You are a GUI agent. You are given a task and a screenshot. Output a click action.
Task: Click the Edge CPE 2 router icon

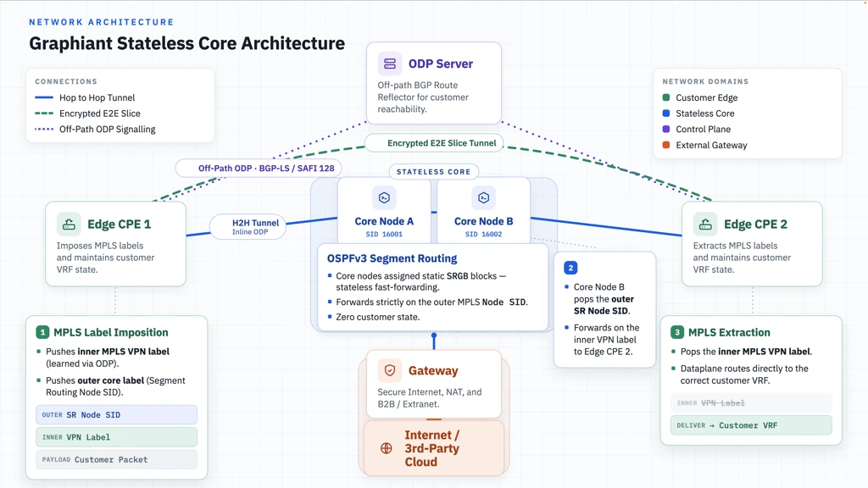(705, 224)
